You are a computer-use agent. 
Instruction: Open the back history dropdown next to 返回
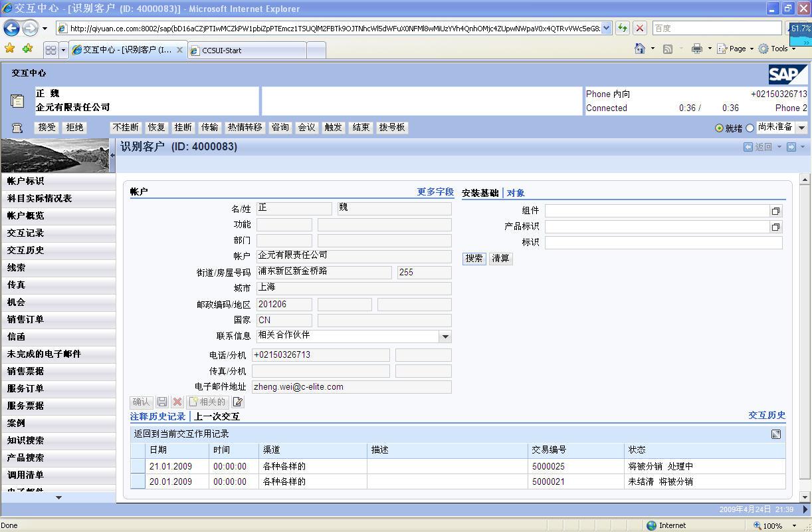pos(779,147)
